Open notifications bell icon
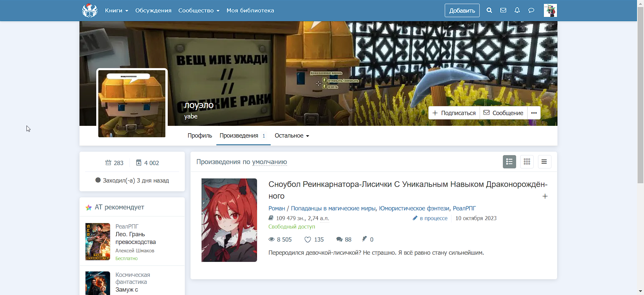 (x=517, y=10)
